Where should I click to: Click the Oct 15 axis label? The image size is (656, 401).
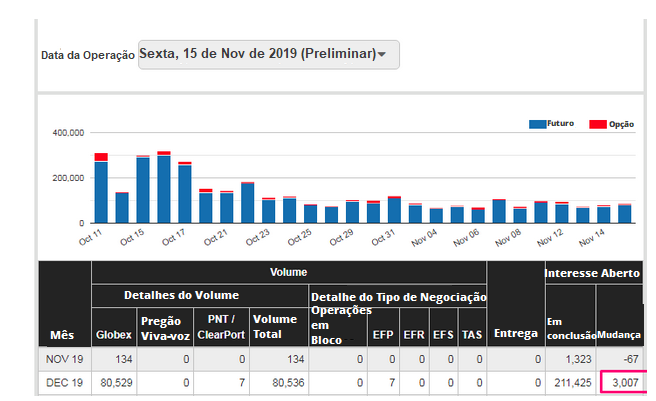coord(132,237)
